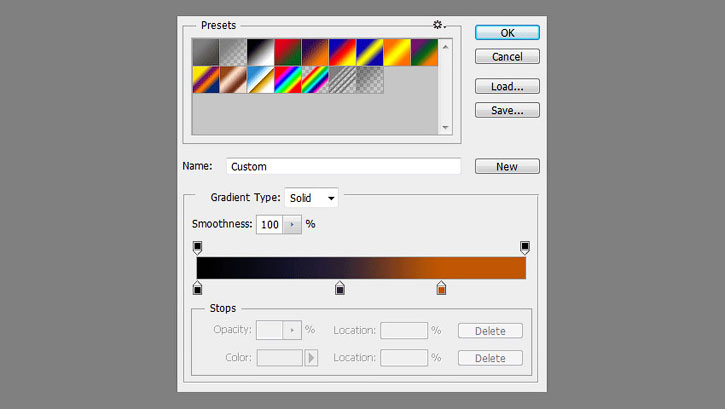Click the presets scrollbar up arrow
725x409 pixels.
445,47
